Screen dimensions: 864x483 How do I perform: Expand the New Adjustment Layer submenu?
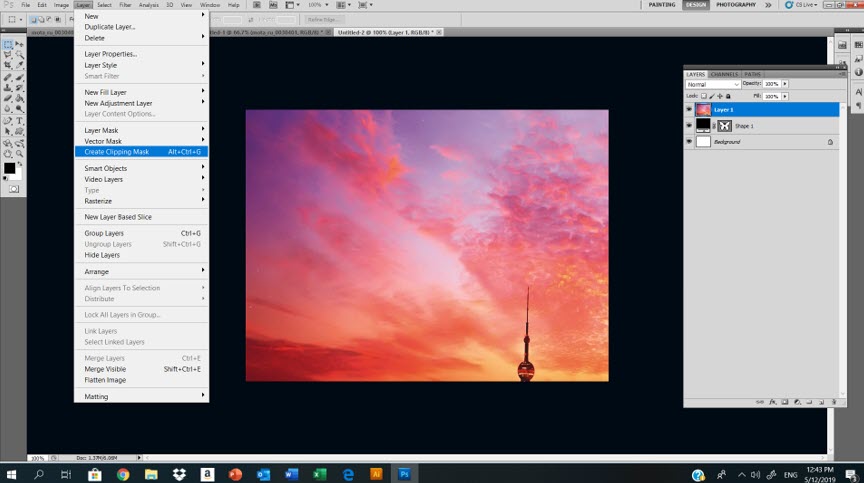tap(142, 103)
